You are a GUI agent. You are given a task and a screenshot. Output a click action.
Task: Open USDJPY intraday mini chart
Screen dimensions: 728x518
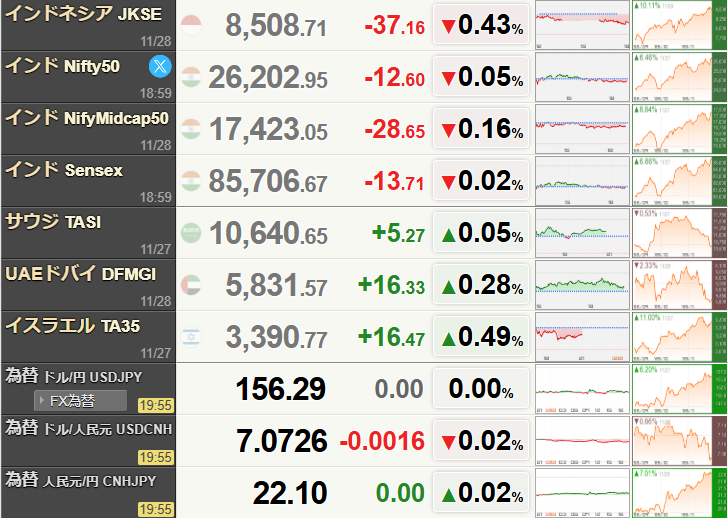(582, 389)
